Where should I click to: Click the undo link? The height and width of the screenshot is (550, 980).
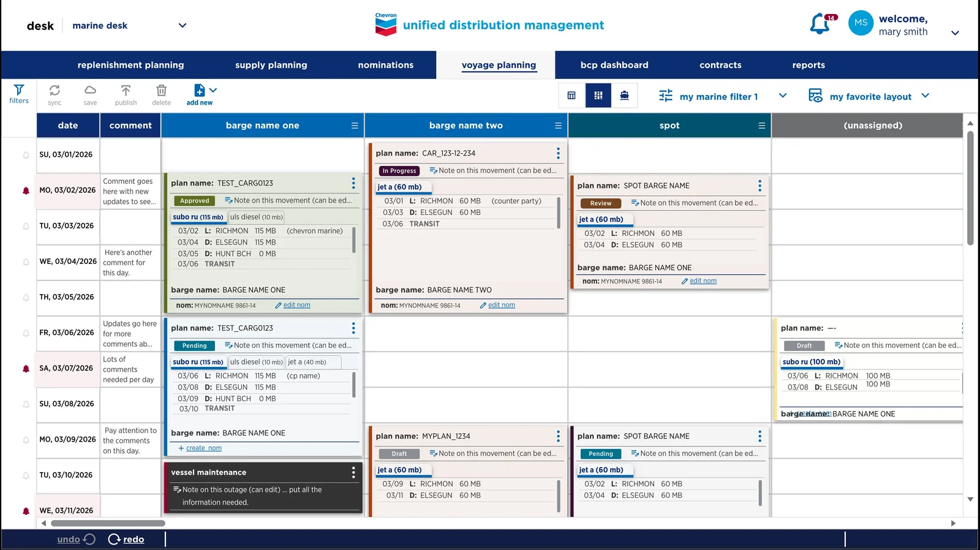point(69,540)
